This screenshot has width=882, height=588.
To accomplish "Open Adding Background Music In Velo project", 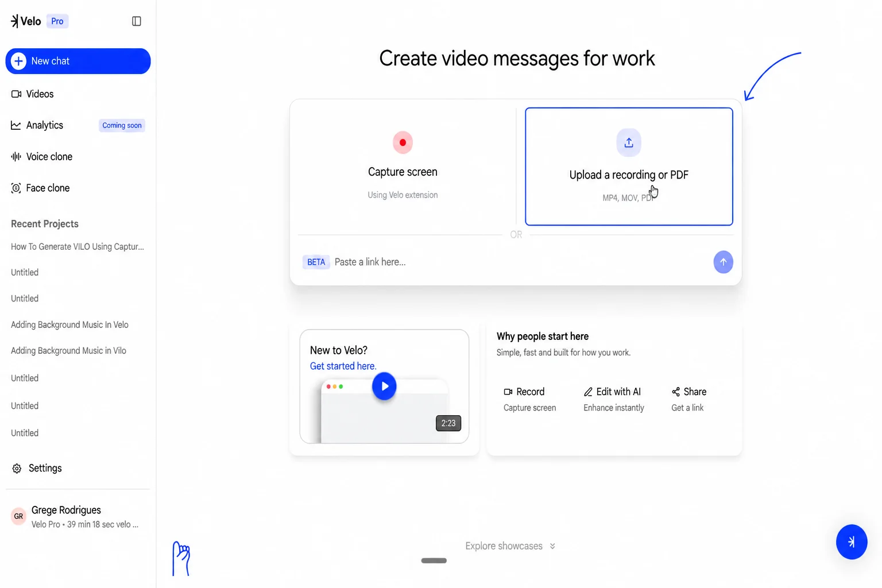I will [69, 324].
